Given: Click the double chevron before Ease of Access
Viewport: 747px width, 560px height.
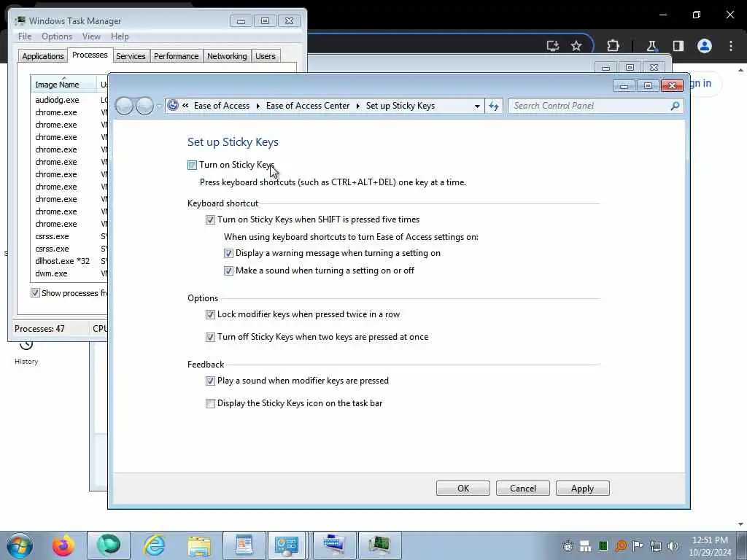Looking at the screenshot, I should [x=185, y=106].
